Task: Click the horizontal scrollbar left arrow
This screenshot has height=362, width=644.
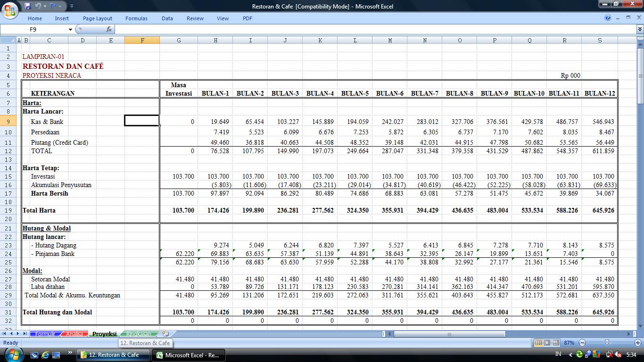Action: point(389,334)
